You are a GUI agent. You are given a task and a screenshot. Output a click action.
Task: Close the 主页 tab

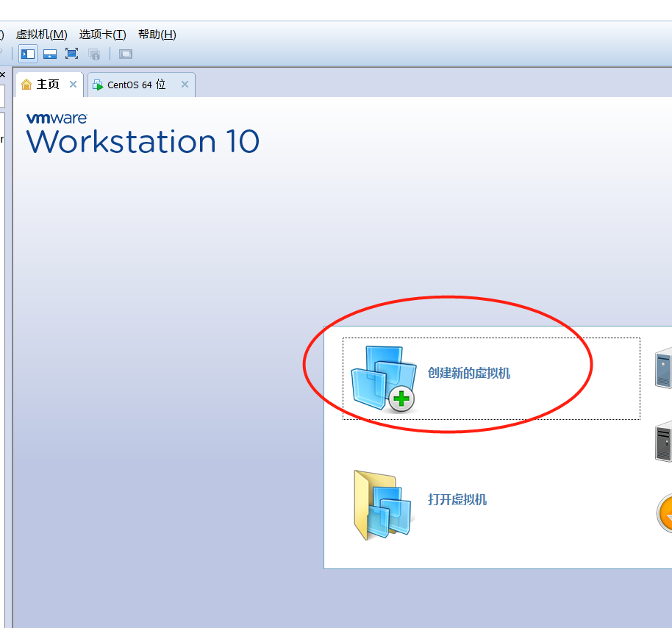pyautogui.click(x=74, y=85)
